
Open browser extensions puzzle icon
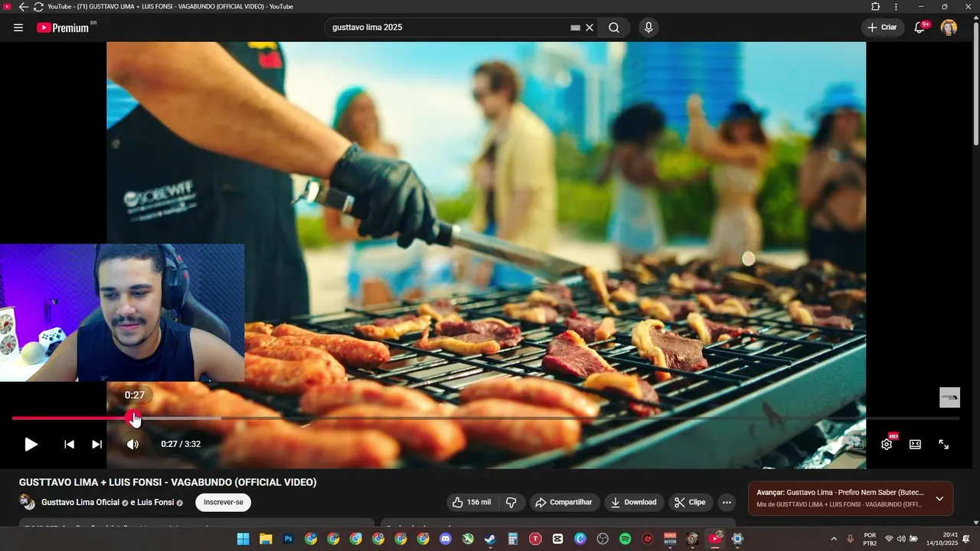point(876,7)
